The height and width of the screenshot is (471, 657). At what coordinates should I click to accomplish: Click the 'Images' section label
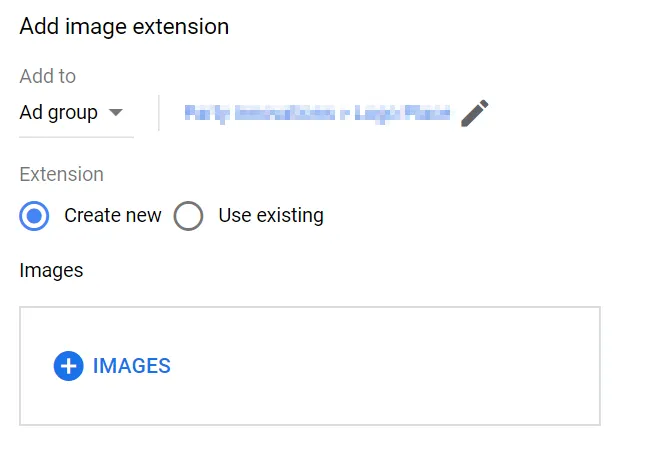(51, 271)
